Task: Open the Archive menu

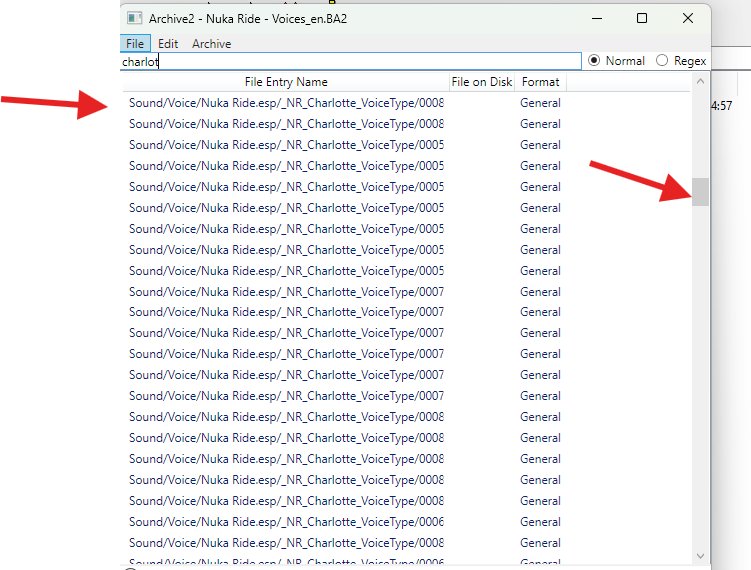Action: (212, 44)
